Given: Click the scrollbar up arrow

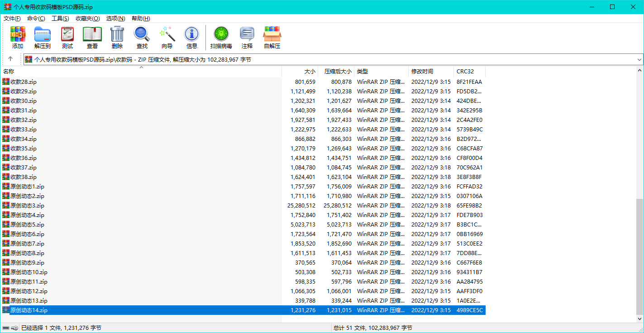Looking at the screenshot, I should click(x=639, y=70).
